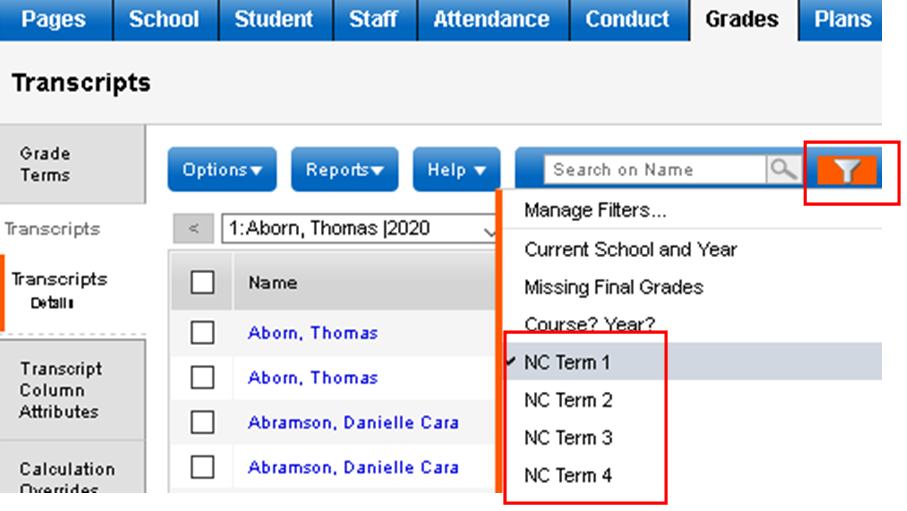Click the Search on Name field
This screenshot has height=511, width=907.
[x=655, y=170]
